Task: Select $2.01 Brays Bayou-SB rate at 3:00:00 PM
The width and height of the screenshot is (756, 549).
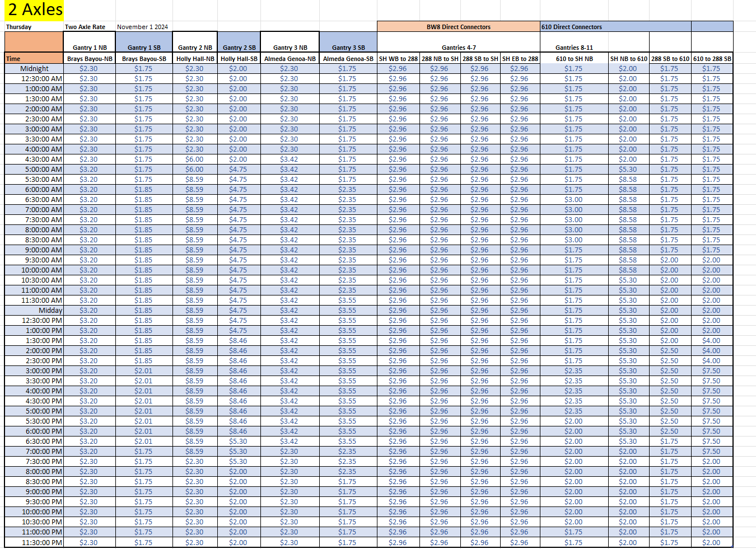Action: (x=144, y=370)
